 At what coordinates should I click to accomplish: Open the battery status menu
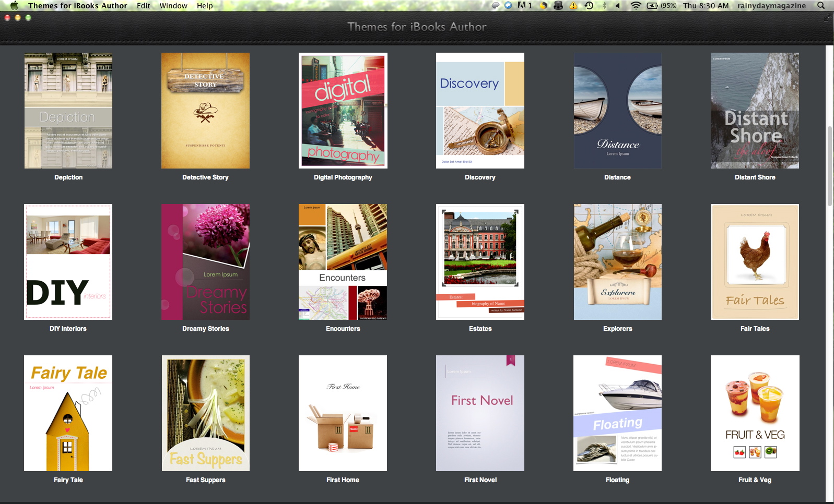(661, 6)
